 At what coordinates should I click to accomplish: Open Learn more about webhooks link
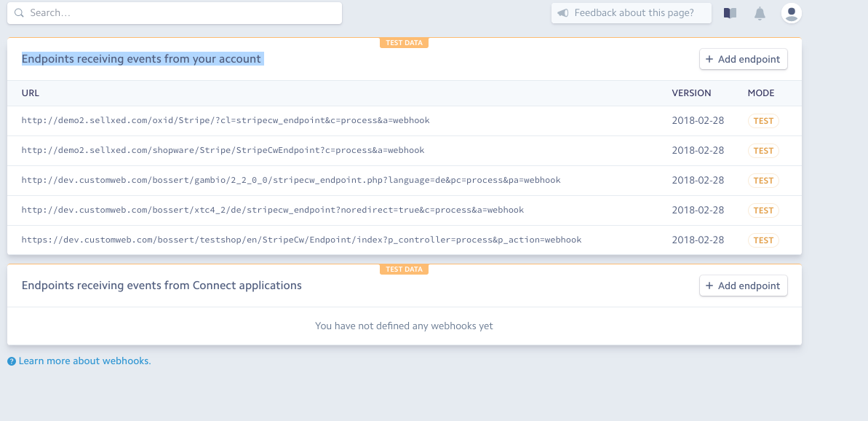coord(84,361)
